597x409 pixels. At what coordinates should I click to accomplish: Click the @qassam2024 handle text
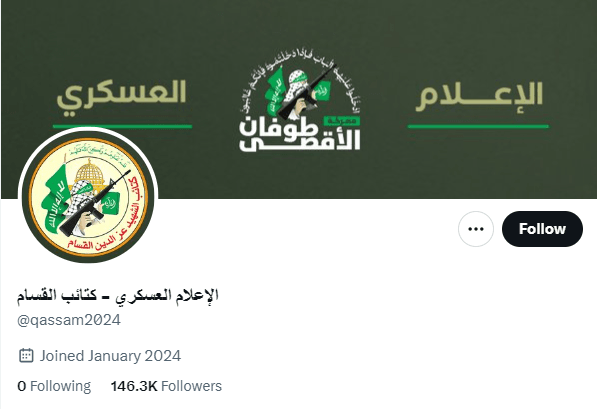point(69,320)
